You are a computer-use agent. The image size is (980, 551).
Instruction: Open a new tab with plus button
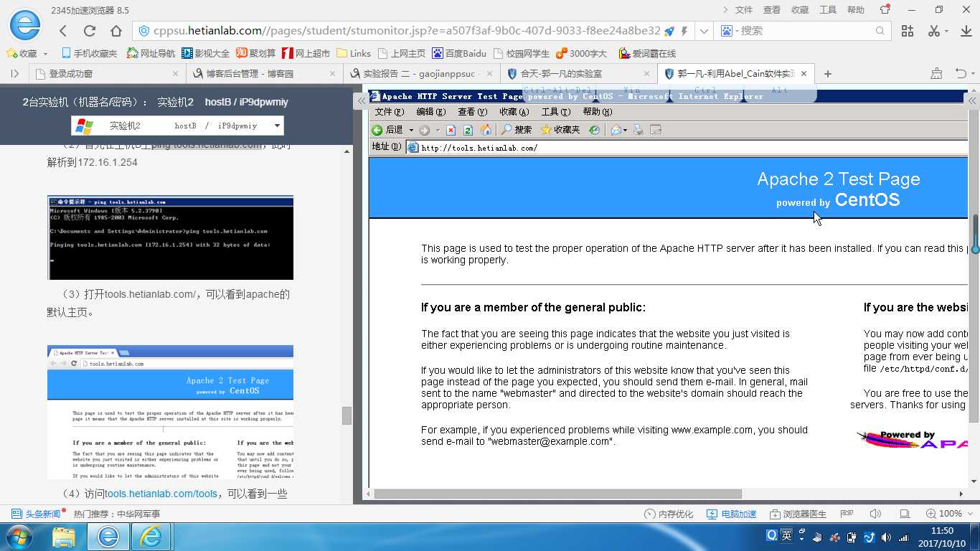828,73
